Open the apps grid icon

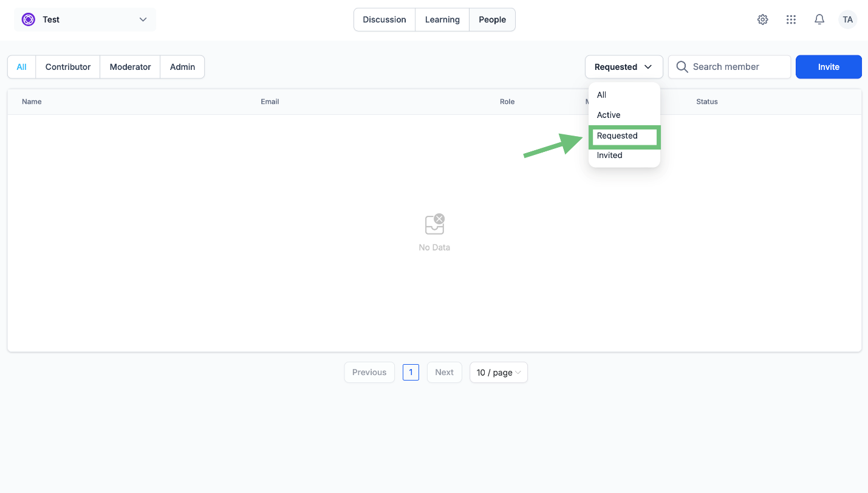pyautogui.click(x=791, y=19)
